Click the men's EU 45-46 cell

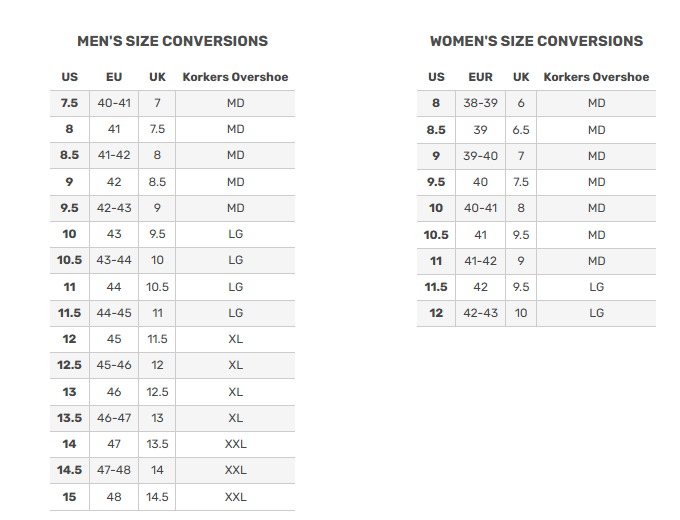point(114,365)
